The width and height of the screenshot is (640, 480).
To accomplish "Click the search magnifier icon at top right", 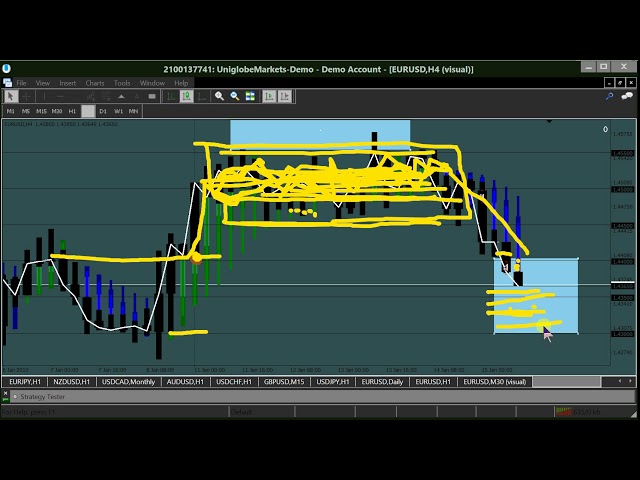I will 610,97.
